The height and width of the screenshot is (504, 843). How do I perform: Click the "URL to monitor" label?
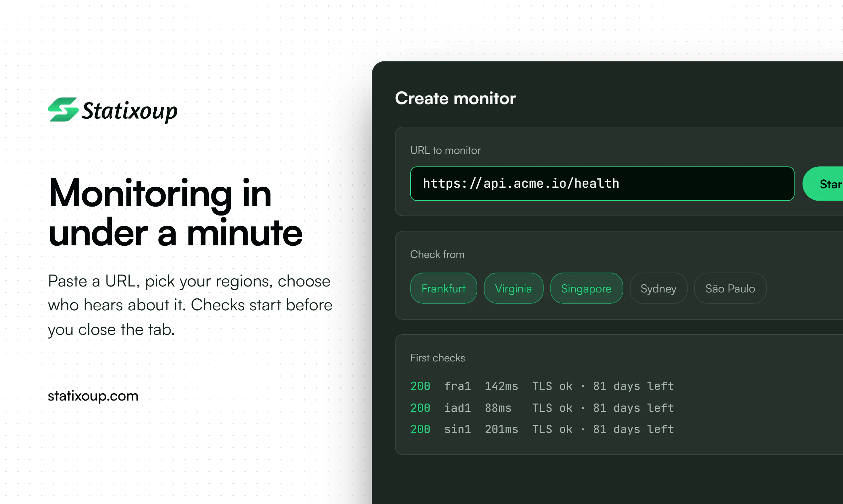click(x=445, y=150)
